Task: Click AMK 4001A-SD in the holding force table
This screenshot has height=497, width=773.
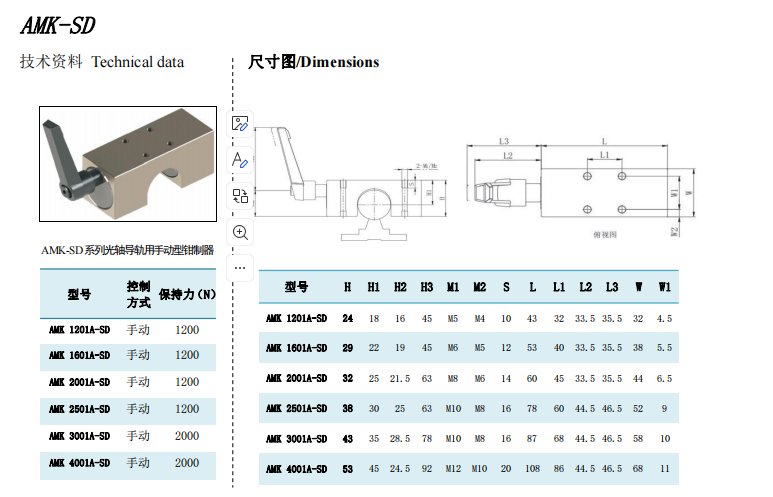Action: point(79,463)
